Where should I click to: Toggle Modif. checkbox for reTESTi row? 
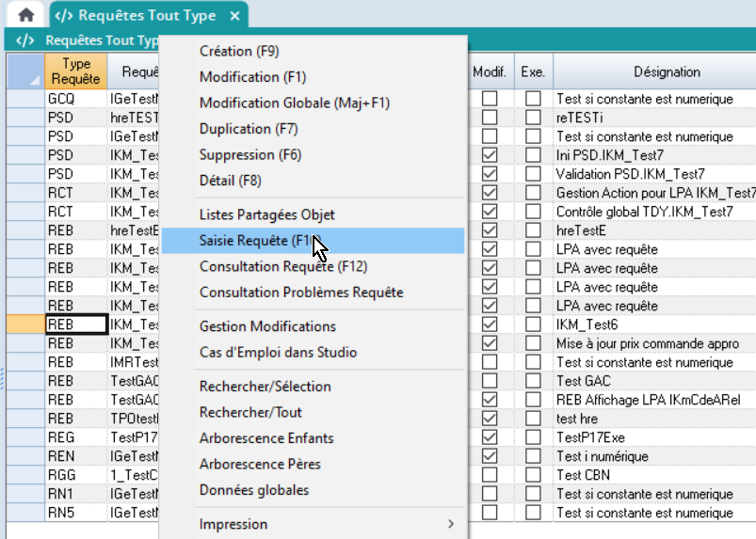[x=490, y=118]
